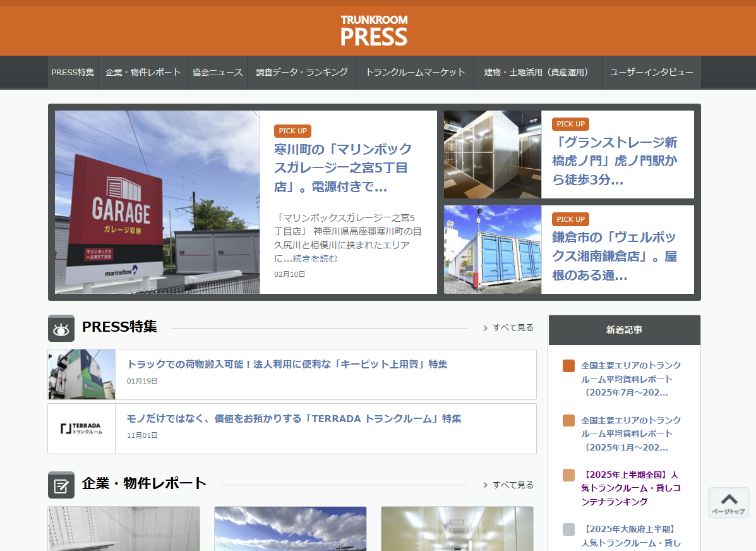Click the swatch beside the 2025年1月 report

568,421
